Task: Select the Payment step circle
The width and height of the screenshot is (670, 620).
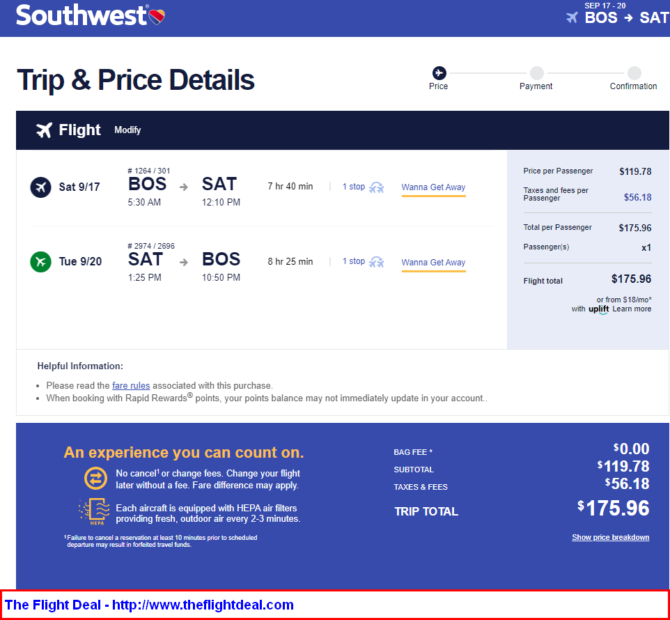Action: [x=536, y=72]
